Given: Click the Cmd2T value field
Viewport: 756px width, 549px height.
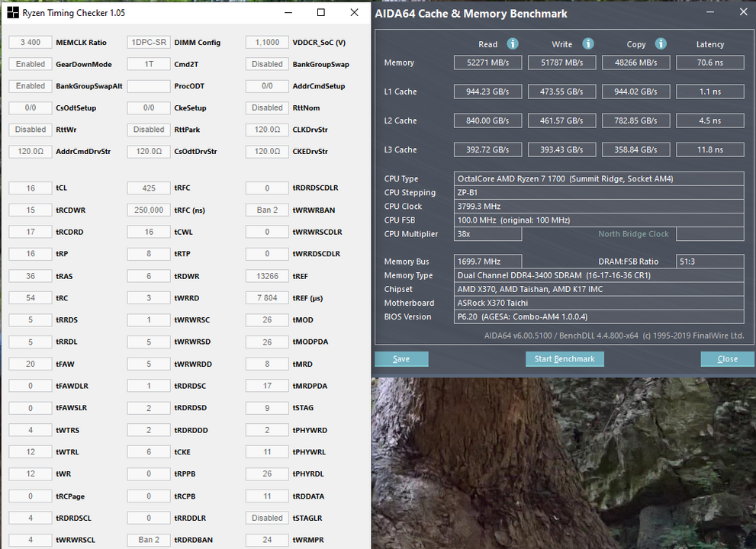Looking at the screenshot, I should 149,64.
